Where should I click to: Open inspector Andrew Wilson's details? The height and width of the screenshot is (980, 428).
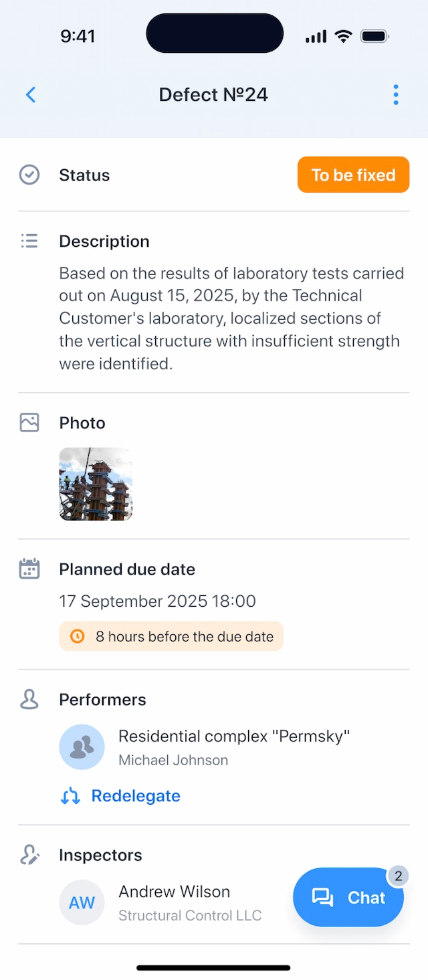(175, 892)
